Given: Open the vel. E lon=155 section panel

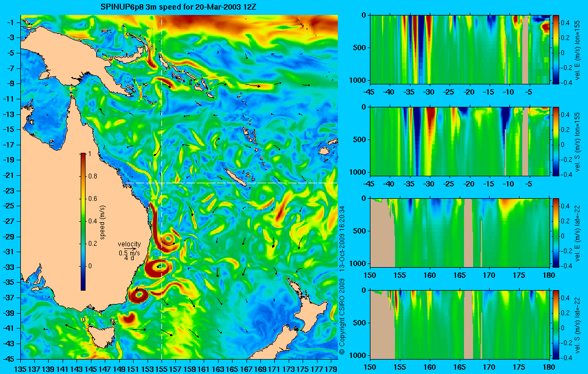Looking at the screenshot, I should tap(459, 50).
